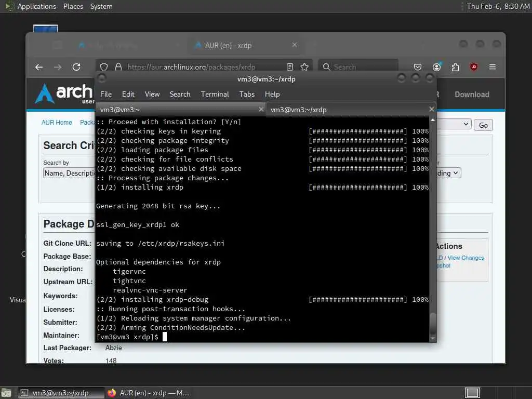
Task: Click the View Changes link
Action: point(466,258)
